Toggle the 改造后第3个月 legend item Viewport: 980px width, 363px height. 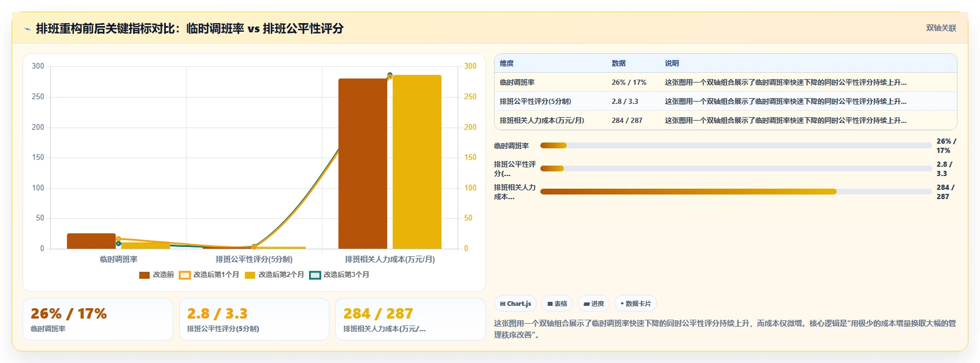coord(339,275)
